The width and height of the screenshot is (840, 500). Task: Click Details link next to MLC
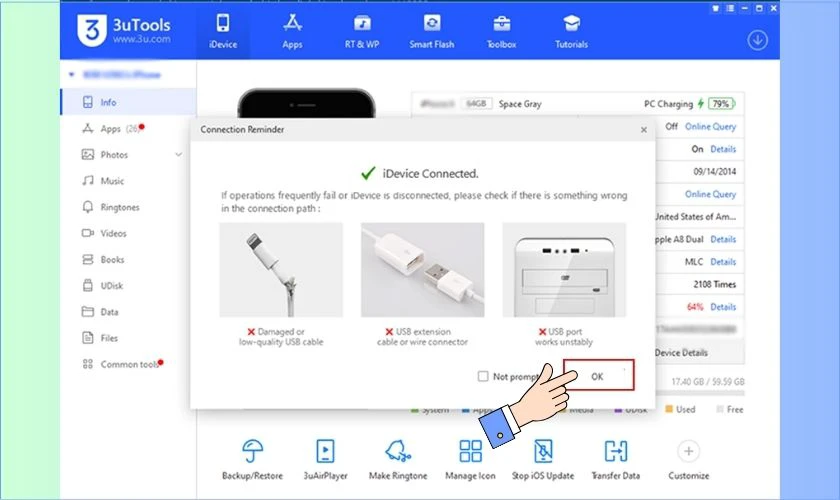tap(723, 262)
